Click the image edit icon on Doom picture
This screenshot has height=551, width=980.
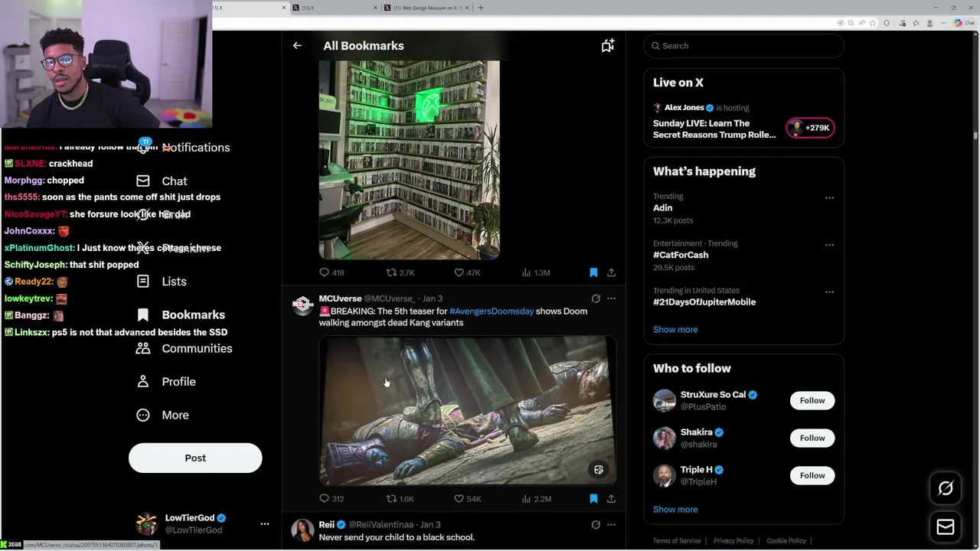(x=599, y=470)
